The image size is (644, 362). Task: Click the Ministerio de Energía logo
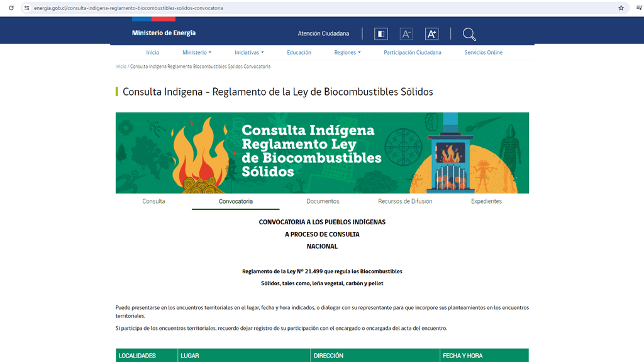tap(164, 33)
